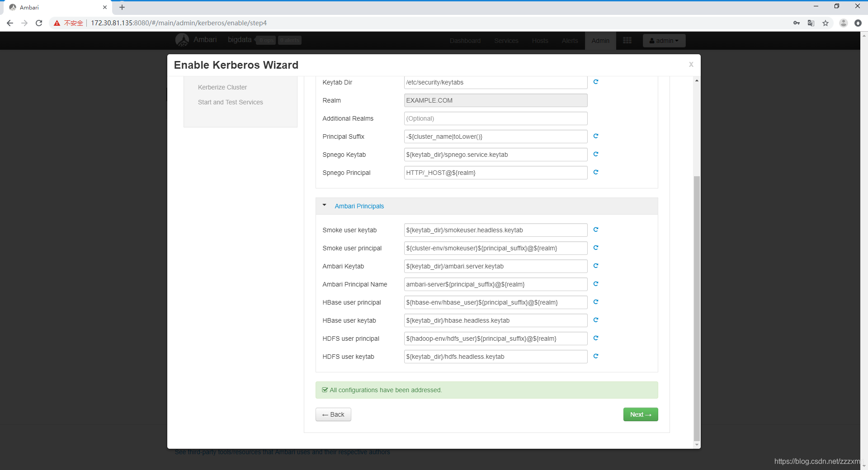Focus the Smoke user principal field

tap(495, 248)
